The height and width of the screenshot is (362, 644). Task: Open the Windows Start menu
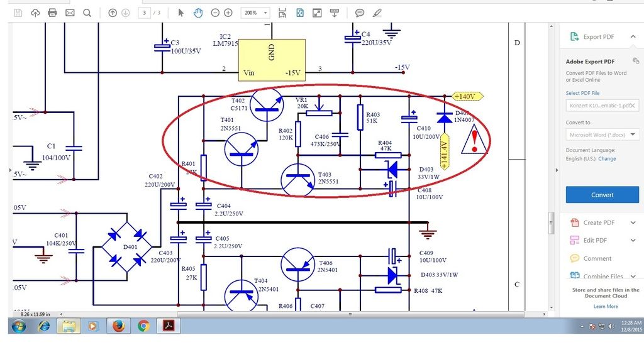(x=19, y=326)
